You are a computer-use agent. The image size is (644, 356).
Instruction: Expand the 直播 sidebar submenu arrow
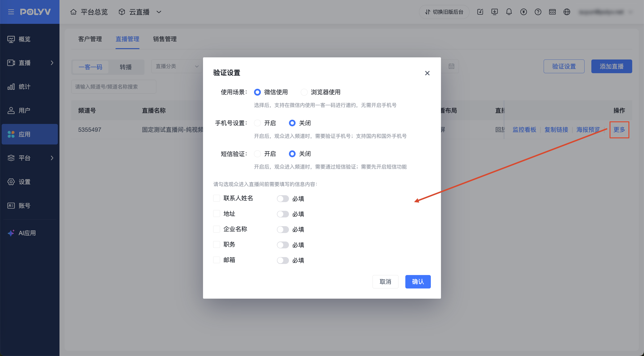pyautogui.click(x=52, y=63)
